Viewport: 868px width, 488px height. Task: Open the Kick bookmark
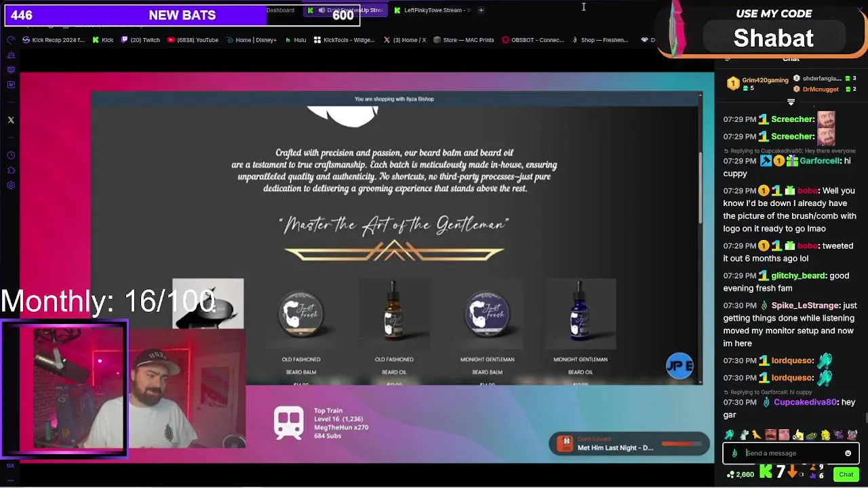click(103, 40)
